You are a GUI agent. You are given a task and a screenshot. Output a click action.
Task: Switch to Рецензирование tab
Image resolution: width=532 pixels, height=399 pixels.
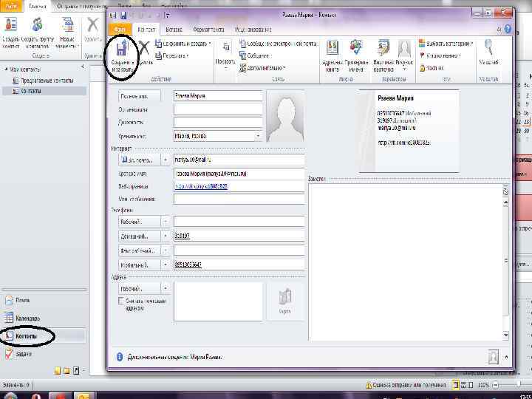click(253, 30)
